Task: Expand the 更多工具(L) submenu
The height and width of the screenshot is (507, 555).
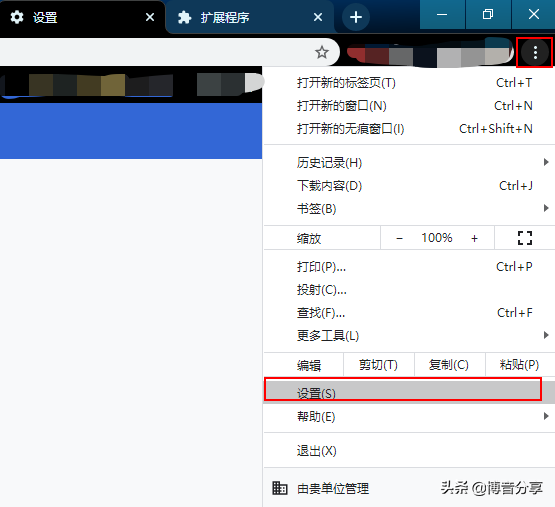Action: 409,335
